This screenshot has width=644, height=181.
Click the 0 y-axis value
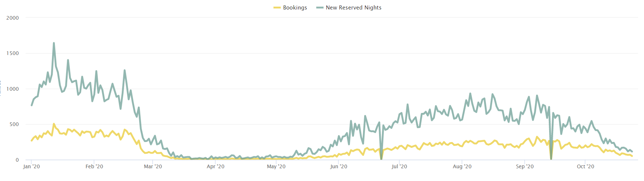tap(17, 160)
